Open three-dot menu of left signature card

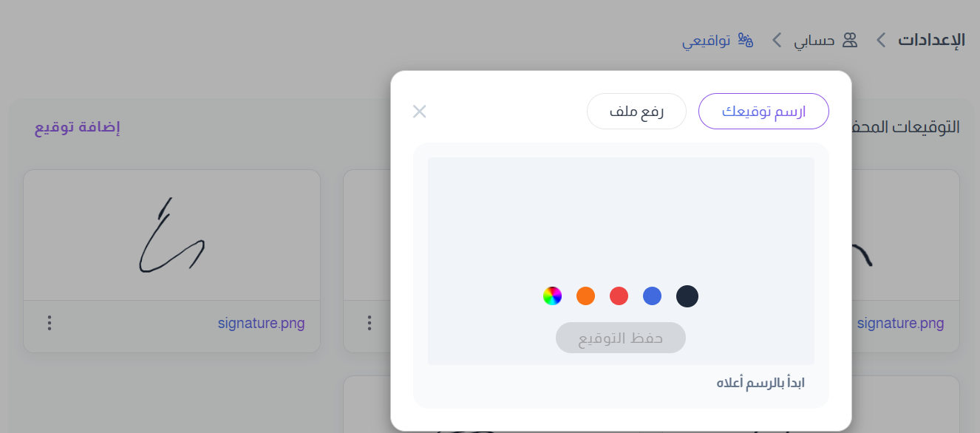click(50, 323)
